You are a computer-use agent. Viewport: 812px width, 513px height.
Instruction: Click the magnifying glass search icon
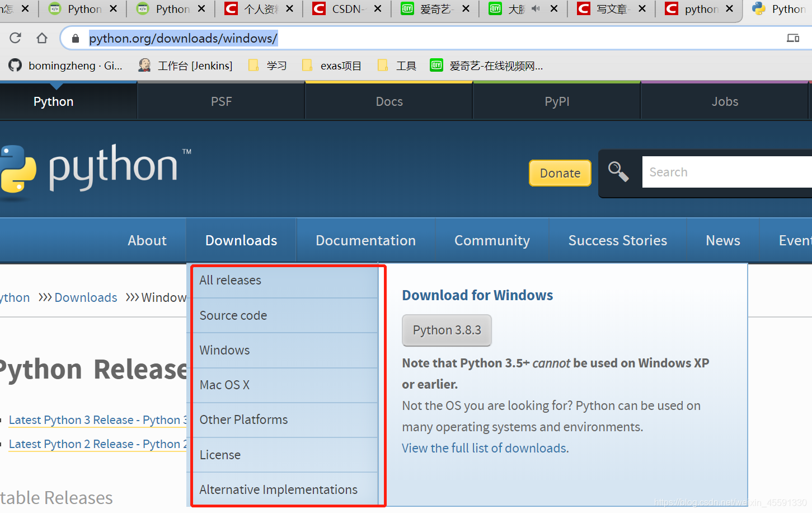click(x=618, y=172)
